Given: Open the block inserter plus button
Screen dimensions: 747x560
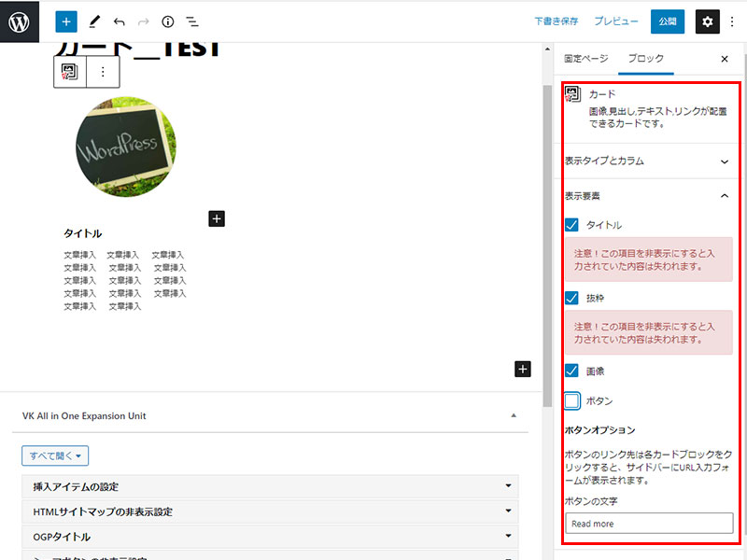Looking at the screenshot, I should 65,21.
